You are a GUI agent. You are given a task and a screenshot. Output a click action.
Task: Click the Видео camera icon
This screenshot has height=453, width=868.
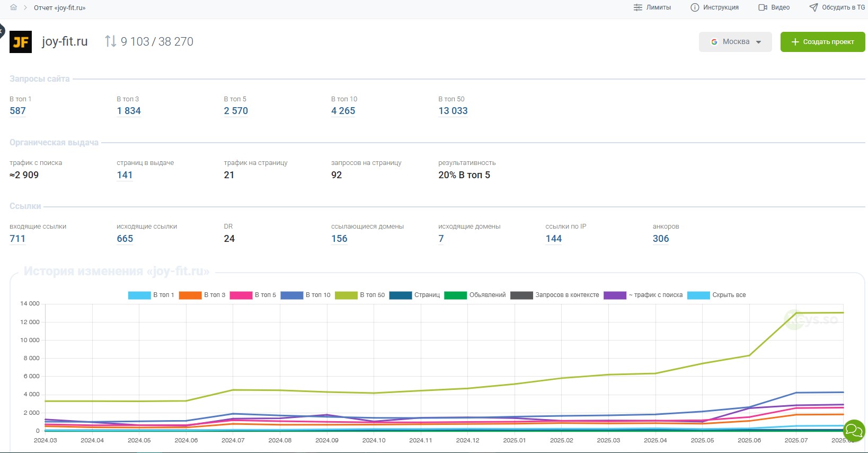pyautogui.click(x=763, y=7)
